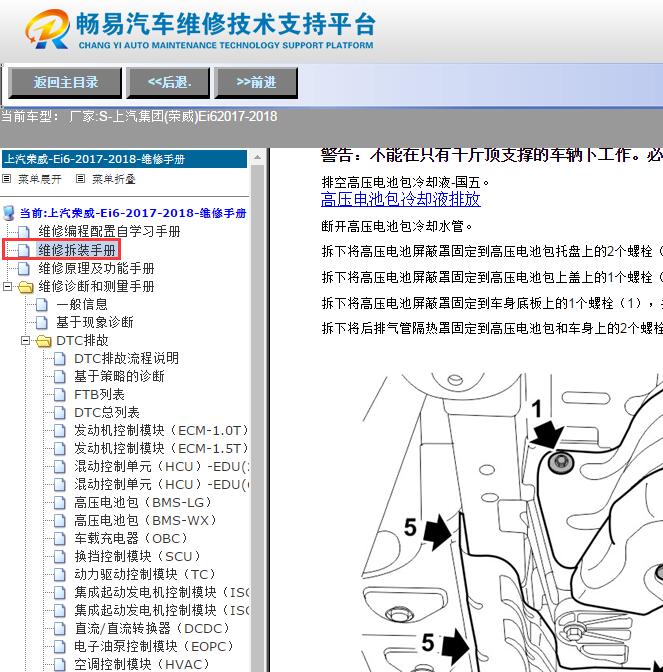
Task: Click page icon beside ECM-1.0T entry
Action: tap(60, 431)
